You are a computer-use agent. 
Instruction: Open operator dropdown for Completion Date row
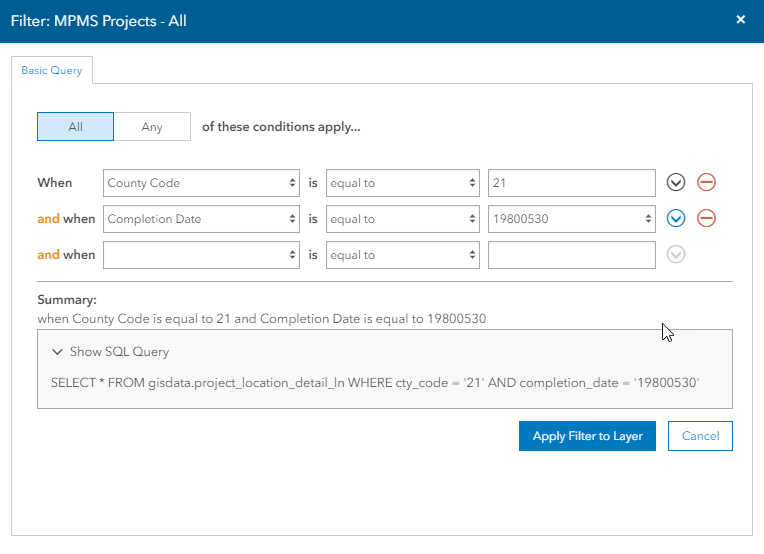click(x=402, y=219)
